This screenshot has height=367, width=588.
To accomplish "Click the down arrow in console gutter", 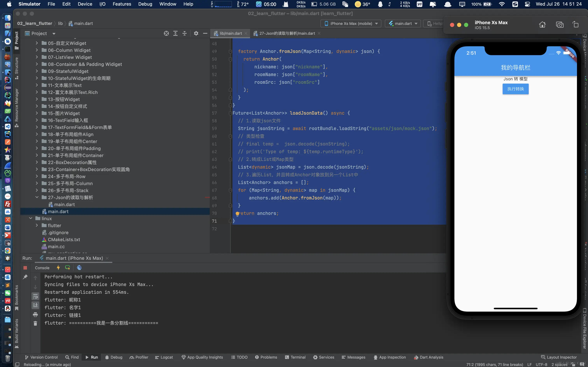I will (35, 287).
